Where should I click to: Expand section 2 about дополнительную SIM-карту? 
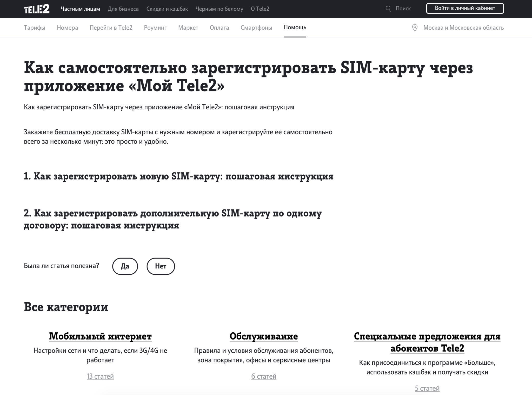(x=172, y=219)
